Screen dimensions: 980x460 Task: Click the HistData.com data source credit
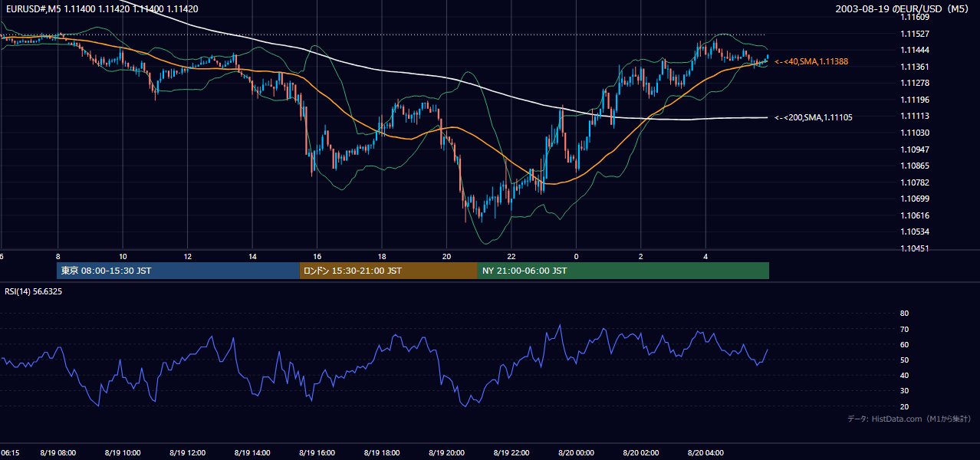click(x=909, y=419)
